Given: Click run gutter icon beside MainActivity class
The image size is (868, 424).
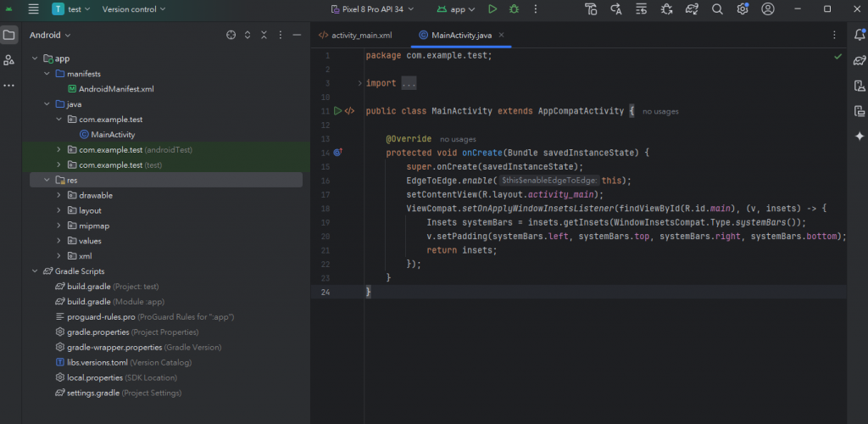Looking at the screenshot, I should [337, 111].
